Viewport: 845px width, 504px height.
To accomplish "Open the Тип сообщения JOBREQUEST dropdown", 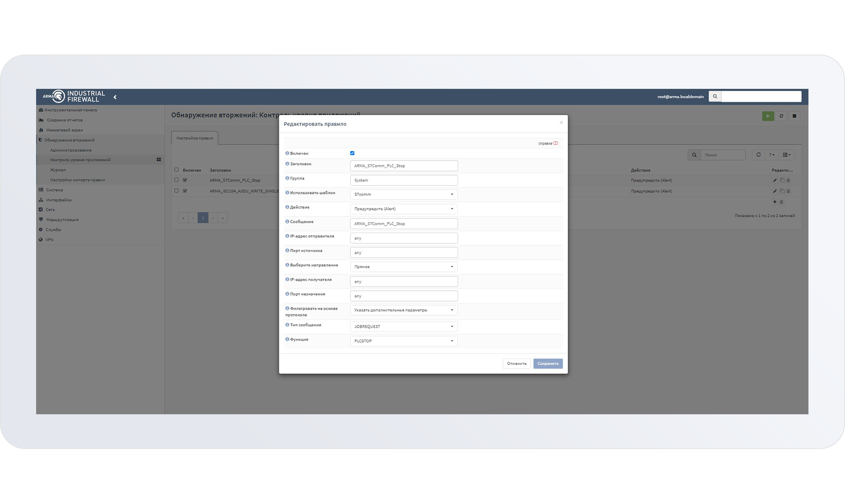I will click(x=403, y=326).
